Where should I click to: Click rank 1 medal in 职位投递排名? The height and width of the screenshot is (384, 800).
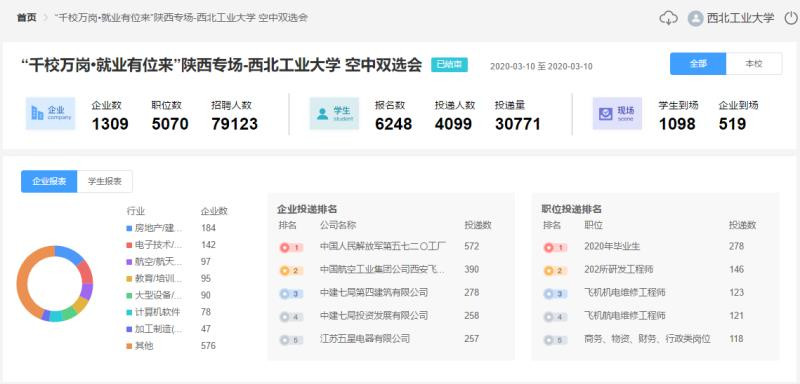click(x=556, y=247)
